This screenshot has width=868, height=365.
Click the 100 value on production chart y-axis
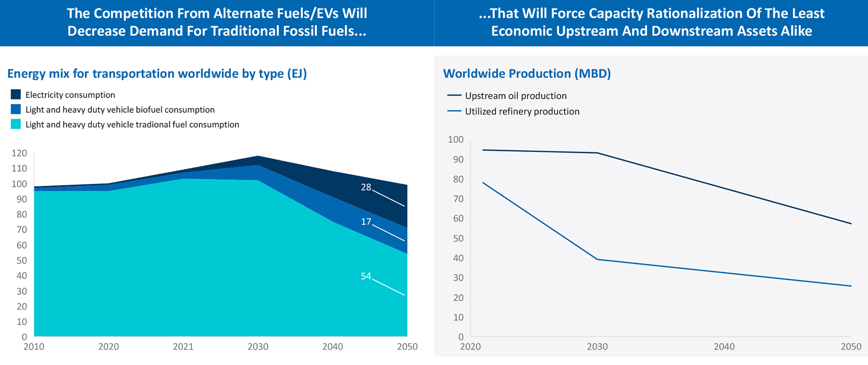point(456,140)
